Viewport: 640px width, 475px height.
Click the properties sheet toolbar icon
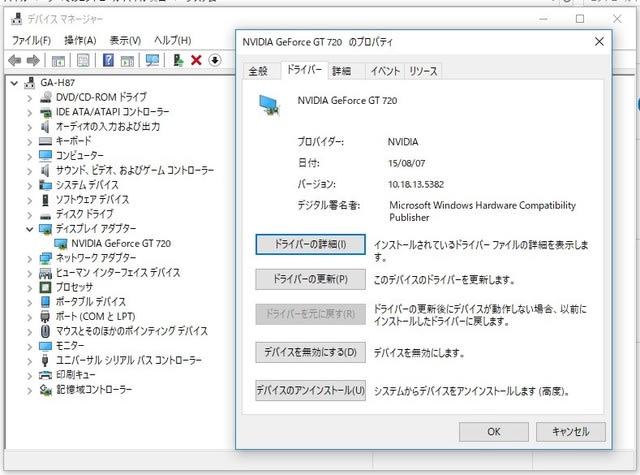pyautogui.click(x=83, y=61)
